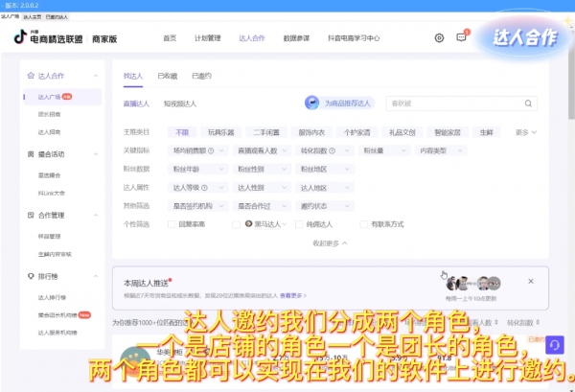This screenshot has height=392, width=575.
Task: Open the 场均销售额 dropdown
Action: [x=198, y=150]
